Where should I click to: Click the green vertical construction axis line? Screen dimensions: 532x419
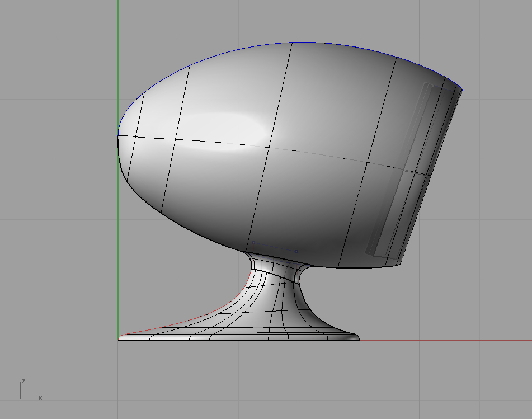(118, 56)
